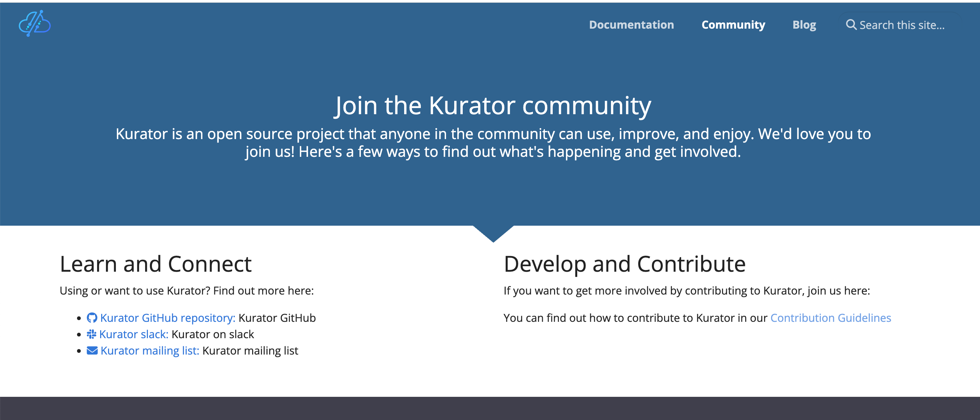Follow the Kurator slack link
This screenshot has height=420, width=980.
(x=134, y=334)
